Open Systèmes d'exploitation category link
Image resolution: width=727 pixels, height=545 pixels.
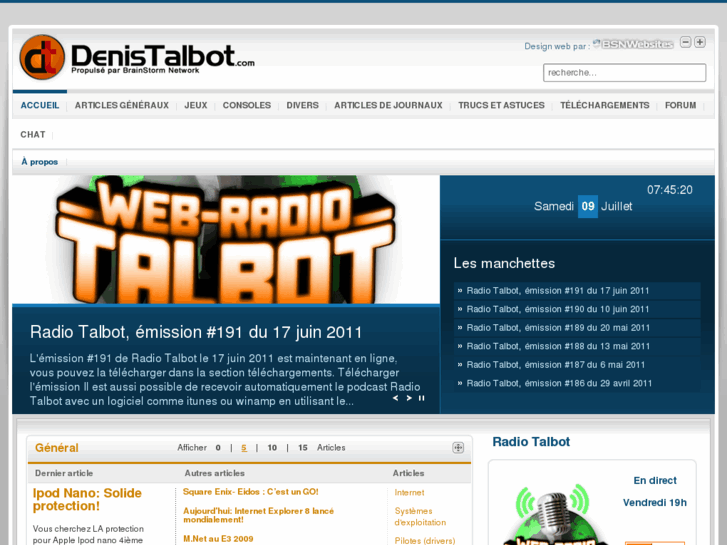(x=421, y=517)
